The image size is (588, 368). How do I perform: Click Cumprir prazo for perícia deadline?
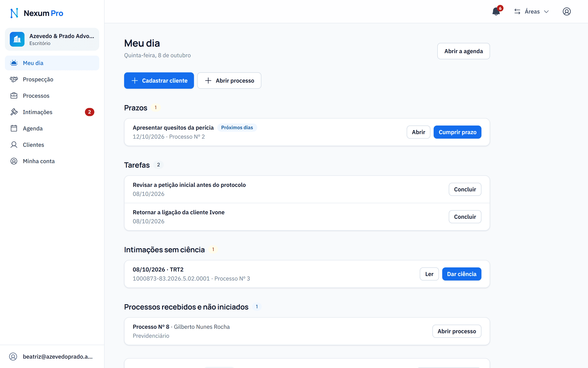coord(457,132)
